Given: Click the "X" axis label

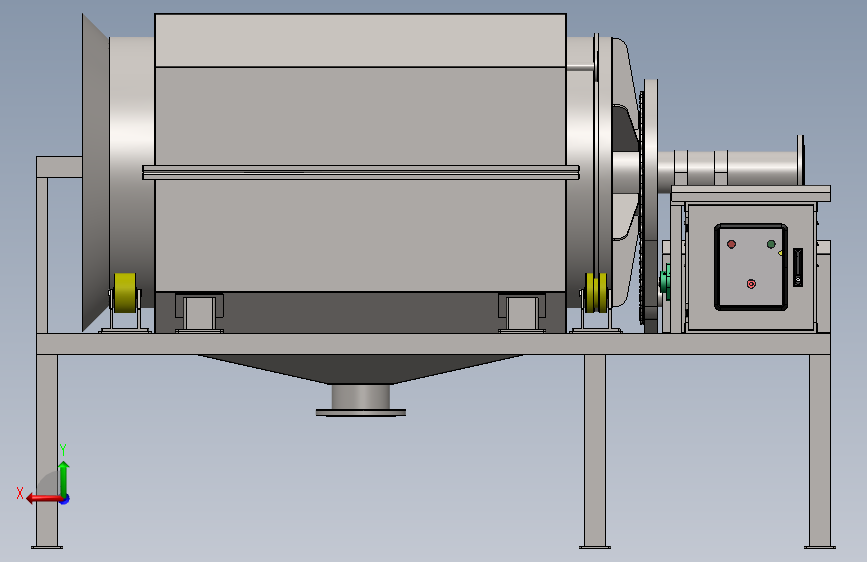Looking at the screenshot, I should click(x=20, y=493).
